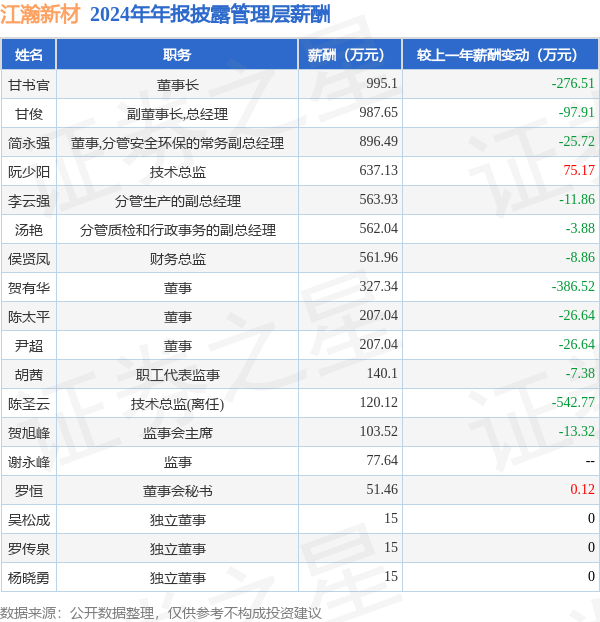Select the heading 2024年年报披露管理层薪酬
Screen dimensions: 600x622
tap(210, 15)
